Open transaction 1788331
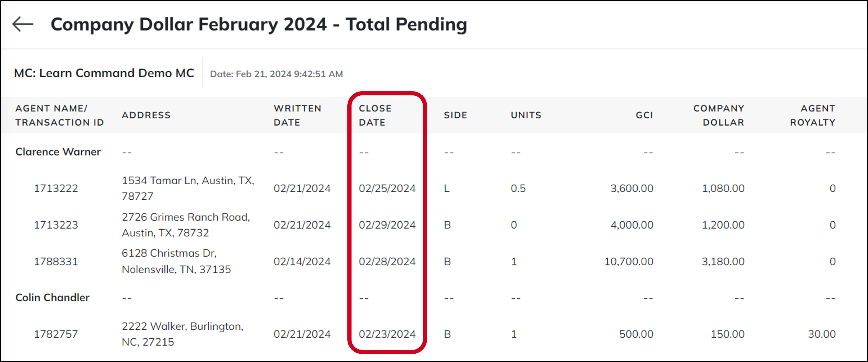 point(56,261)
